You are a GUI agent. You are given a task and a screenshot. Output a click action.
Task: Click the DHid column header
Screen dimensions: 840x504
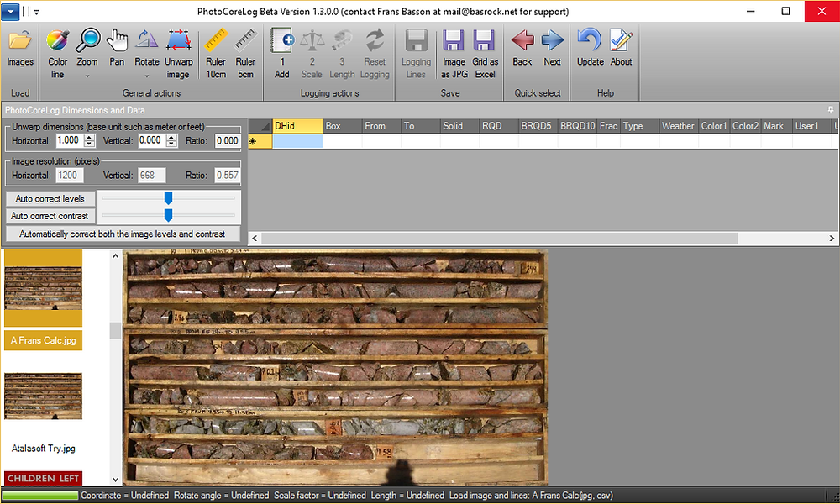[297, 126]
